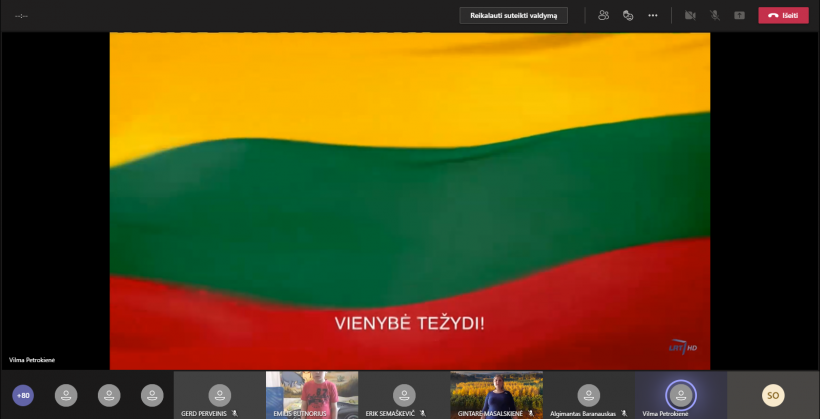Select EMILIS BUTNORIUS video thumbnail

click(312, 395)
